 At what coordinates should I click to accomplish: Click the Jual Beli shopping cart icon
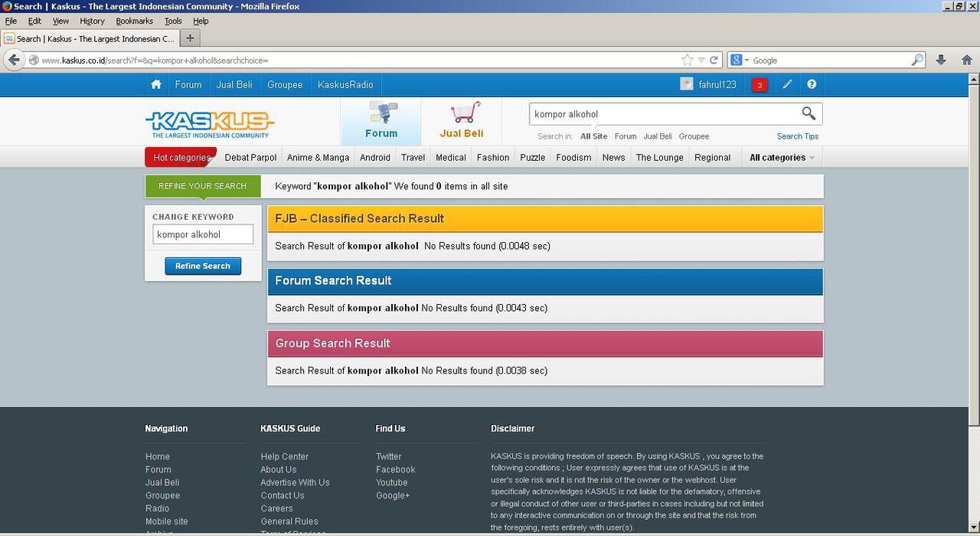[465, 113]
